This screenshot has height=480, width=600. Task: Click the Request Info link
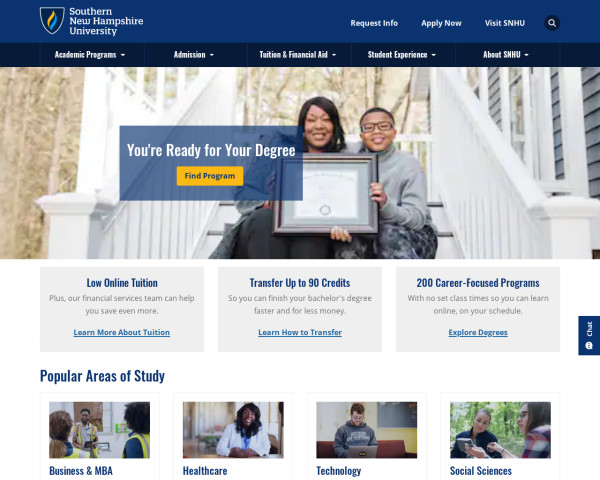pos(374,23)
